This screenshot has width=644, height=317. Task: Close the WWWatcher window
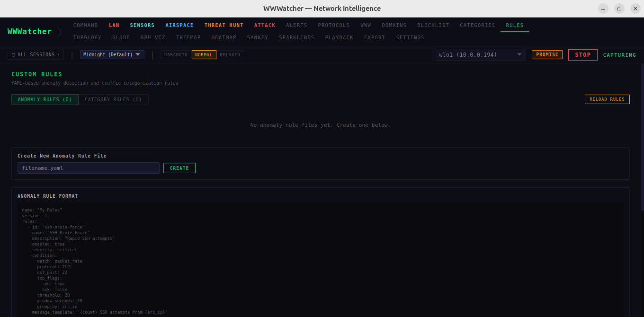tap(635, 9)
